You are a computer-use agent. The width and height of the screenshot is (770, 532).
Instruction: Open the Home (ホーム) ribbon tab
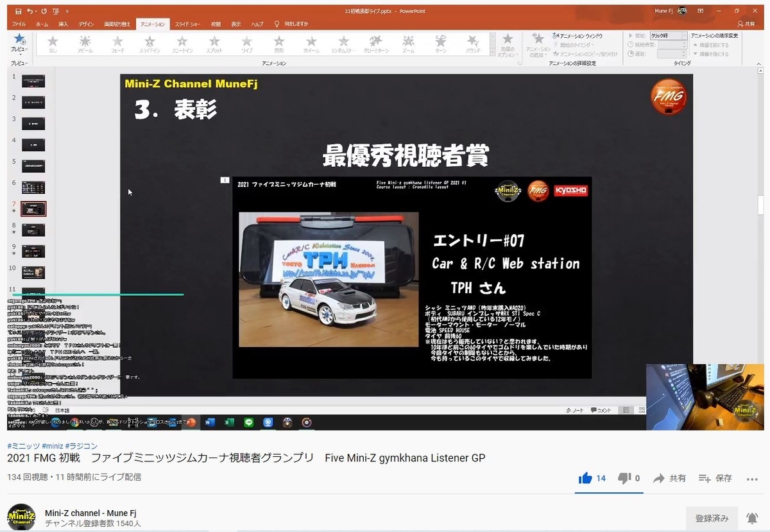point(42,24)
